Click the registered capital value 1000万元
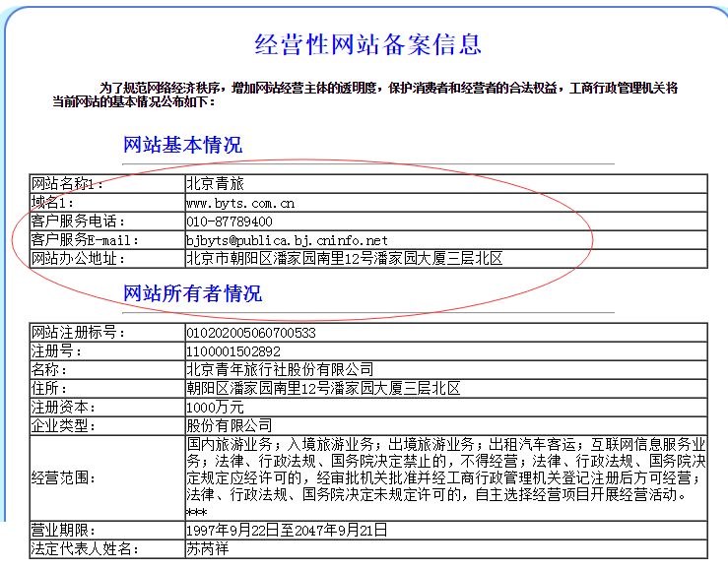728x570 pixels. tap(214, 408)
